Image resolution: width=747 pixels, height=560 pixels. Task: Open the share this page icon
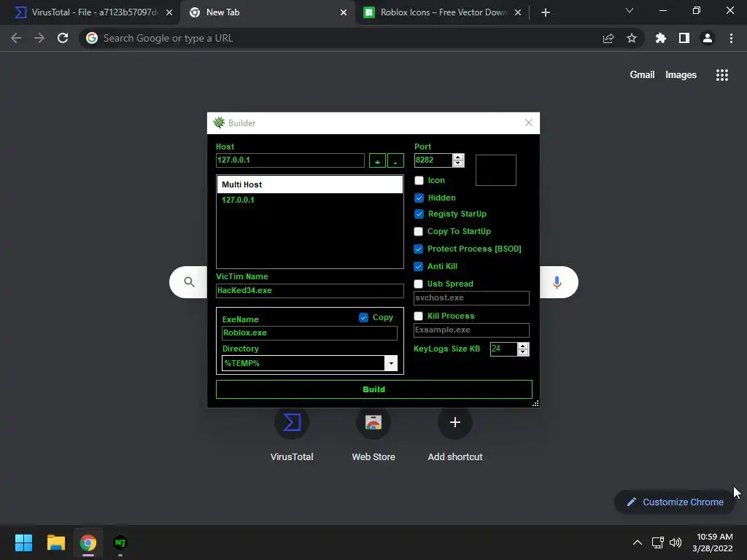[x=608, y=38]
